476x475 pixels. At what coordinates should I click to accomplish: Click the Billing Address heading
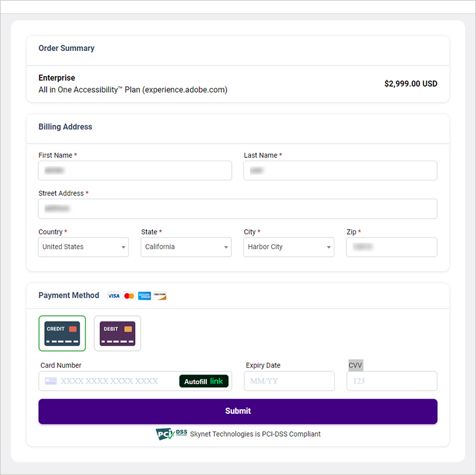coord(65,127)
